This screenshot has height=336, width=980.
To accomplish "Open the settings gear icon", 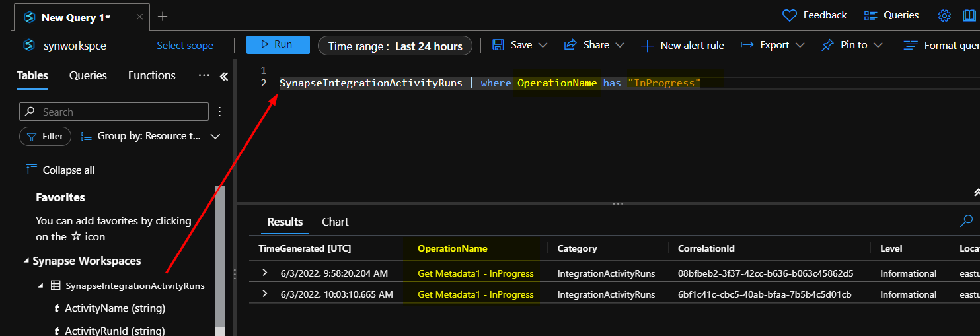I will point(944,15).
